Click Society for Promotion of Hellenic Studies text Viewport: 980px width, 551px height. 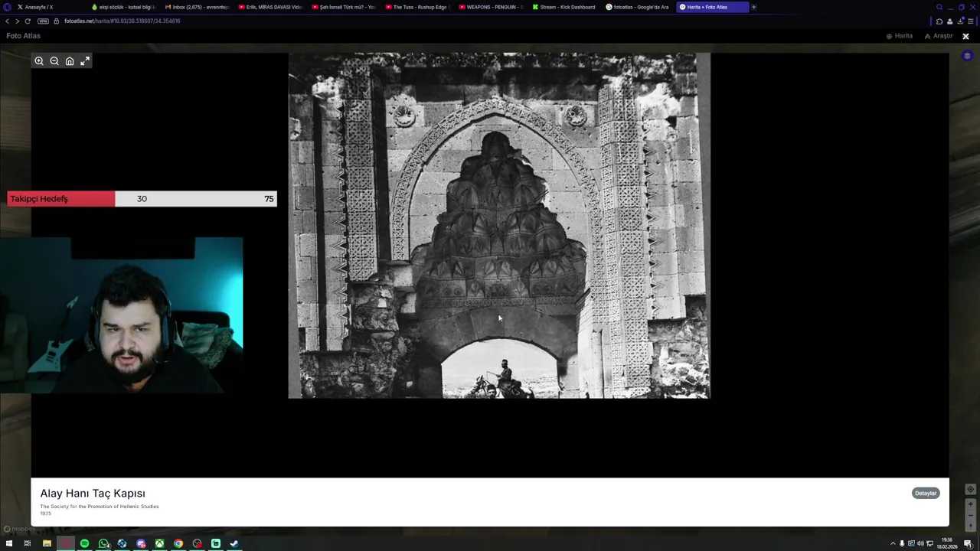tap(100, 507)
